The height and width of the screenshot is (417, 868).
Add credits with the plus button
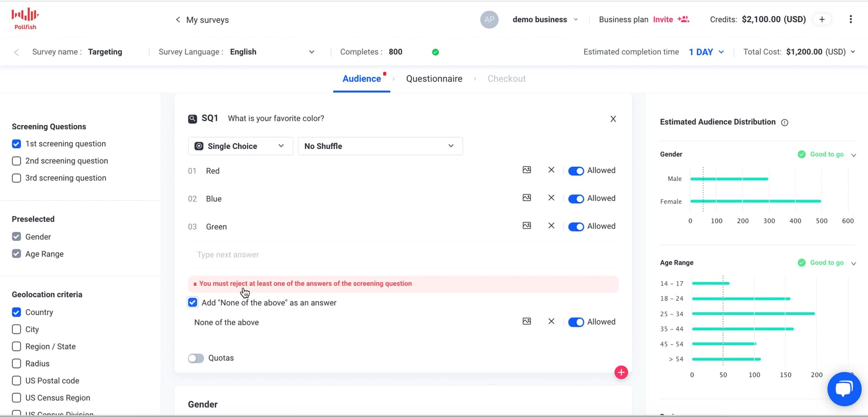click(822, 19)
